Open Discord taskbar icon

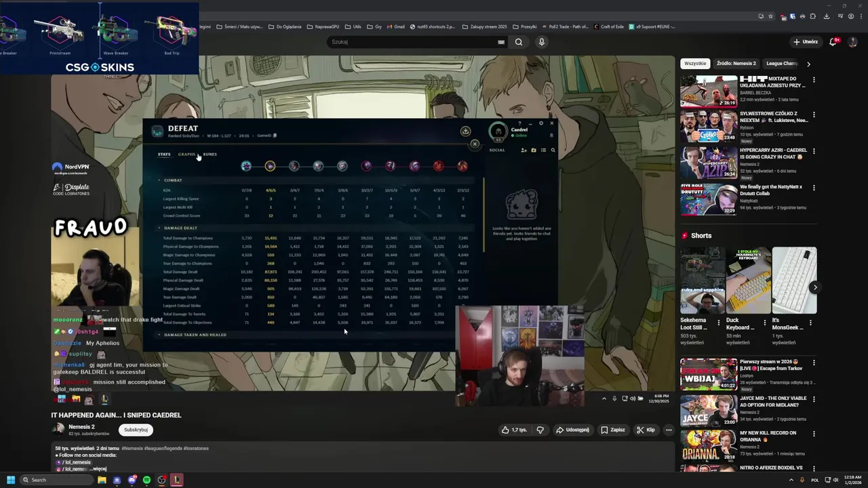132,480
